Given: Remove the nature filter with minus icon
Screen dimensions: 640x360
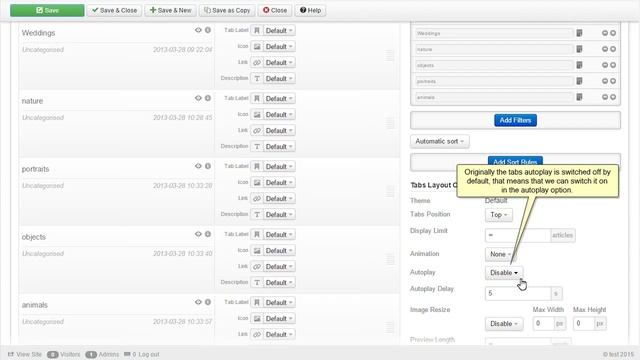Looking at the screenshot, I should (x=605, y=49).
